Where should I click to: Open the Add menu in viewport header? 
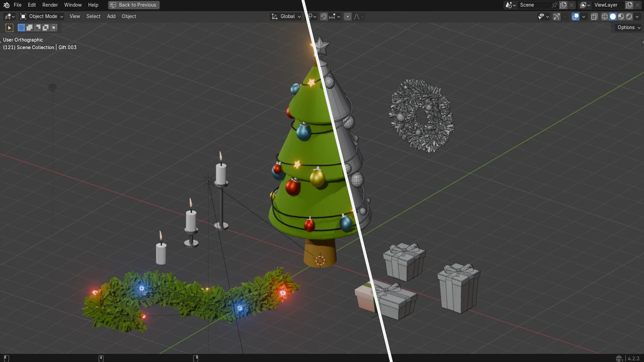click(111, 16)
